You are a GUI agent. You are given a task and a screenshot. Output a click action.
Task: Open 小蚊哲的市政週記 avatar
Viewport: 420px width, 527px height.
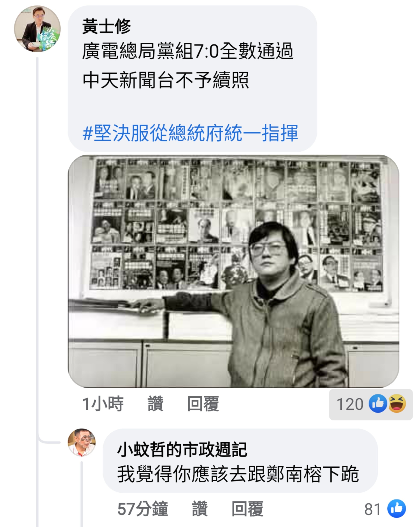pyautogui.click(x=81, y=442)
